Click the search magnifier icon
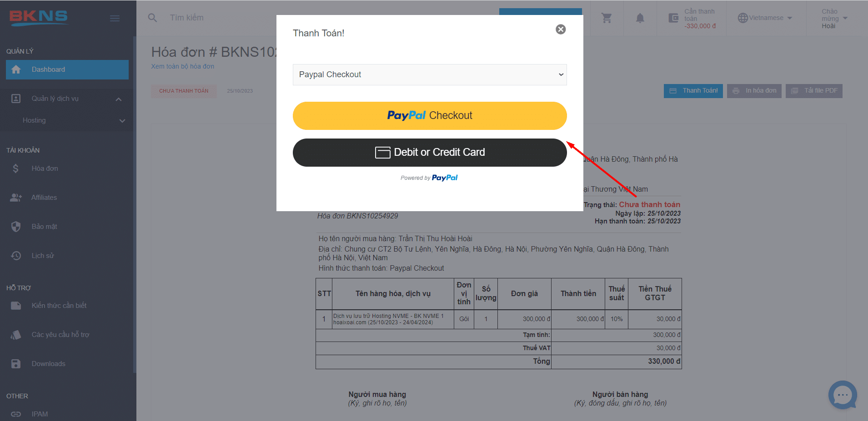This screenshot has height=421, width=868. (153, 18)
